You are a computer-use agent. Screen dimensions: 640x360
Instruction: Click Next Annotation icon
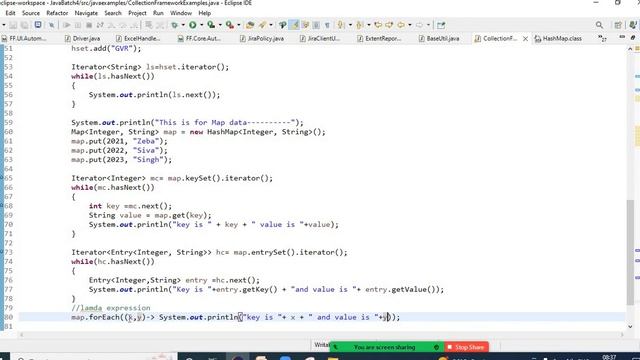coord(340,25)
